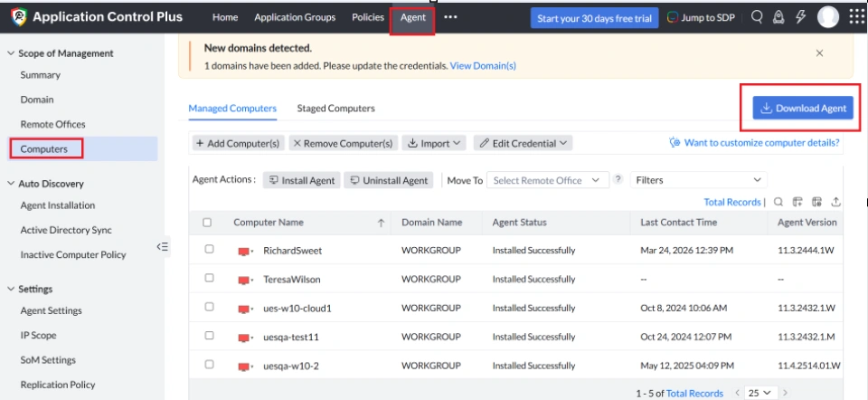Check the uesqa-w10-2 row checkbox

tap(209, 365)
